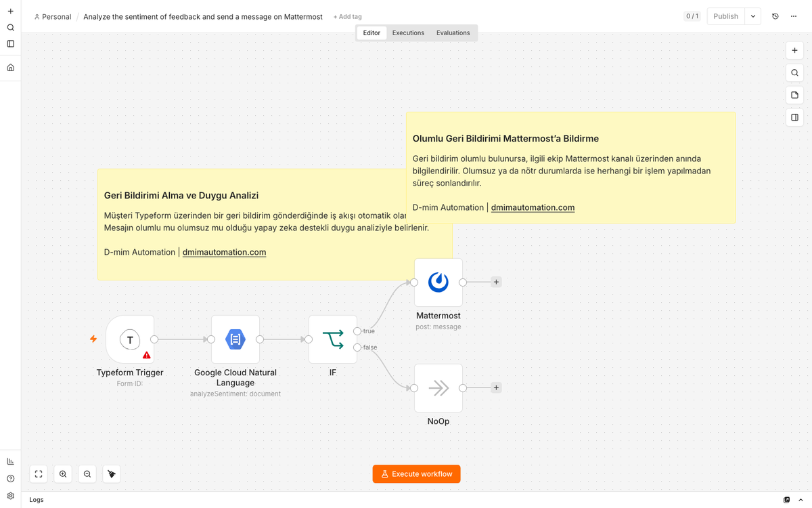Viewport: 812px width, 508px height.
Task: Select the Typeform Trigger node
Action: [130, 339]
